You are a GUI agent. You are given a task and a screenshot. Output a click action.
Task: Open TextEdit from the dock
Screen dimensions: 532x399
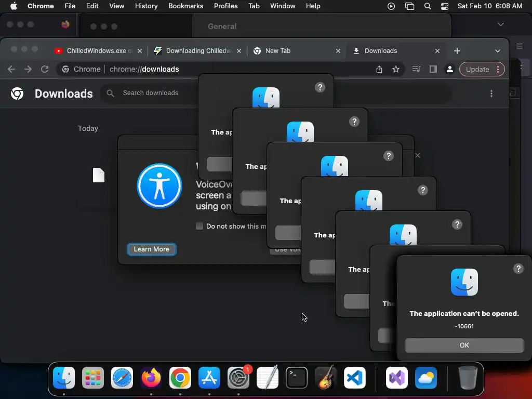[x=268, y=378]
